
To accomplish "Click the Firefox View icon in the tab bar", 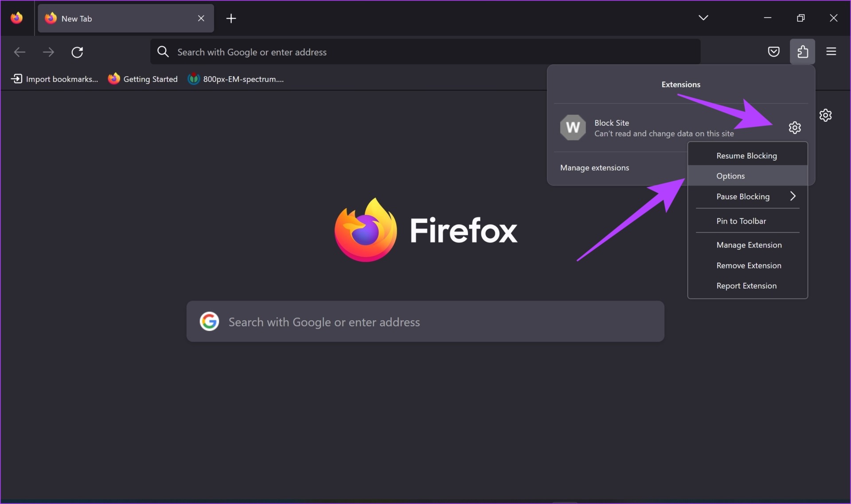I will tap(17, 18).
